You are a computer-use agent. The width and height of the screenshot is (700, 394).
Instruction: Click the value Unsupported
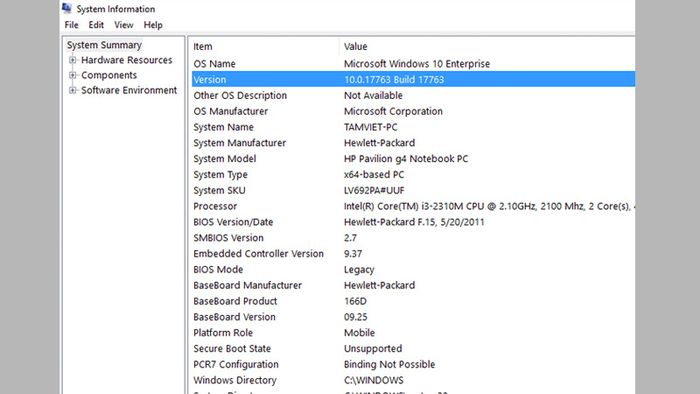tap(373, 349)
